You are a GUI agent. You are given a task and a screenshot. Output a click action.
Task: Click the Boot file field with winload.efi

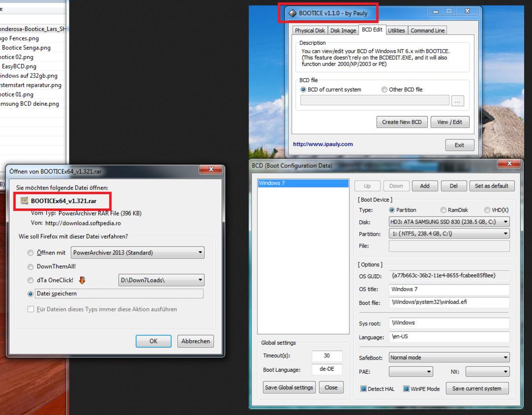449,302
